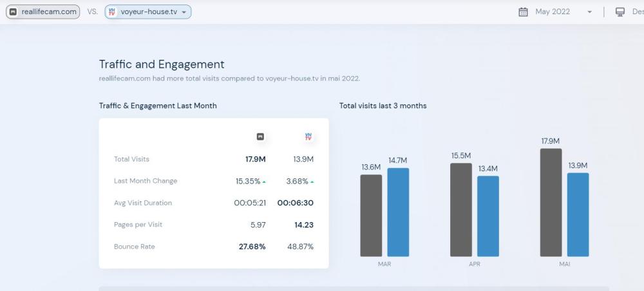This screenshot has width=644, height=291.
Task: Click the gray MAI bar labeled 17.9M
Action: [551, 202]
